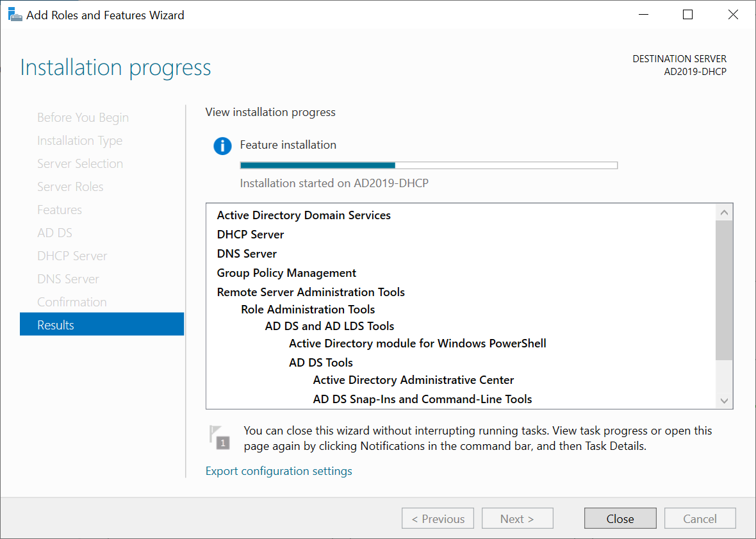This screenshot has width=756, height=539.
Task: Click the DHCP Server step in sidebar
Action: tap(72, 255)
